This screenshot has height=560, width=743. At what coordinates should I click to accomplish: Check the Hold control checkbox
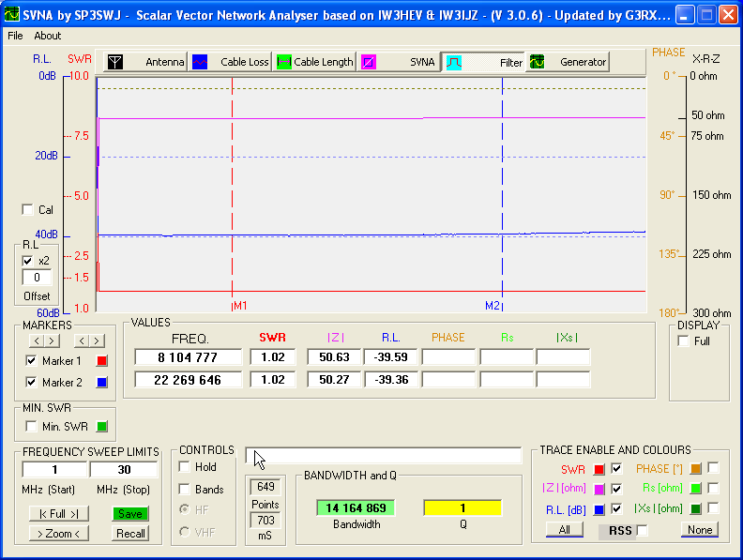tap(185, 467)
